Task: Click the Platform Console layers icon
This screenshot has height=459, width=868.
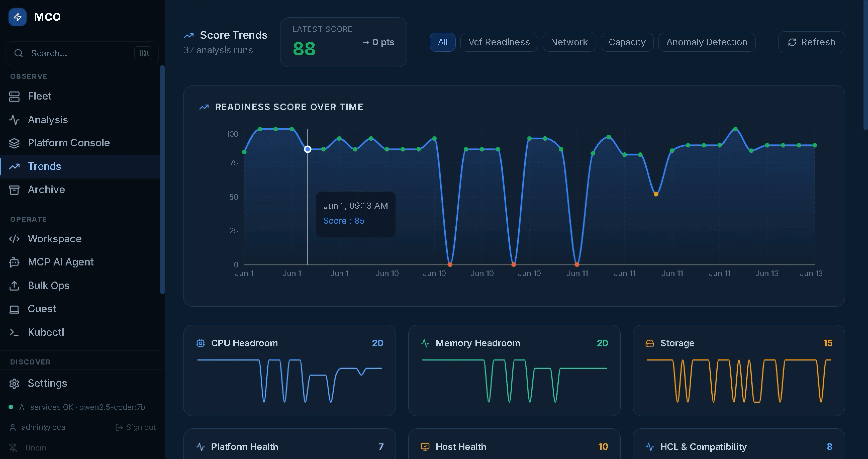Action: pos(14,143)
